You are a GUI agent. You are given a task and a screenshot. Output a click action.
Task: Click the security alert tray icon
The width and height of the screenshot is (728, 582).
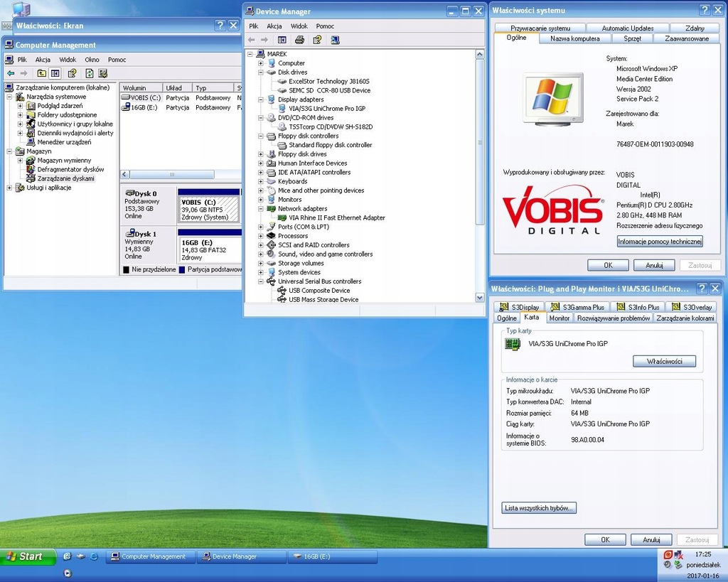pos(668,554)
